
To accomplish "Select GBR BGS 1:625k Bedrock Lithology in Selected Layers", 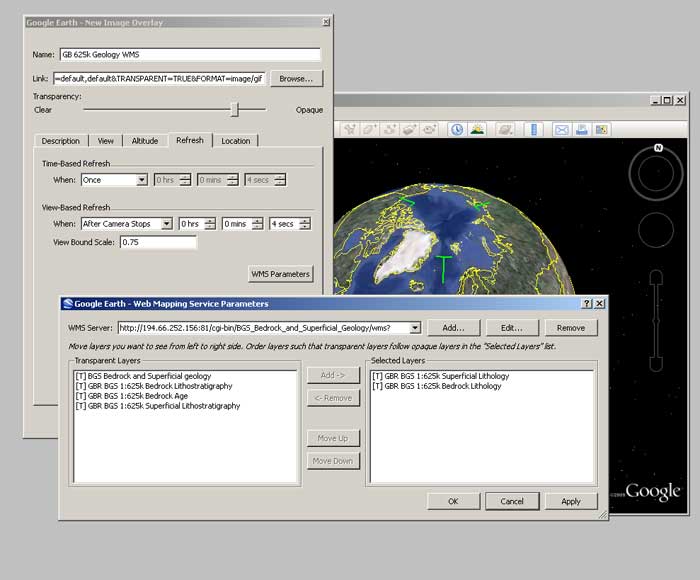I will click(x=437, y=386).
